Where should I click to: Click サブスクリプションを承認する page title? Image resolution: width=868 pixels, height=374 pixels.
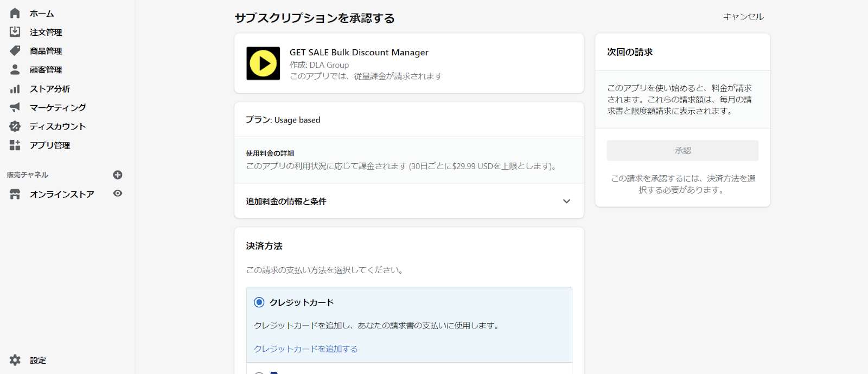(315, 18)
